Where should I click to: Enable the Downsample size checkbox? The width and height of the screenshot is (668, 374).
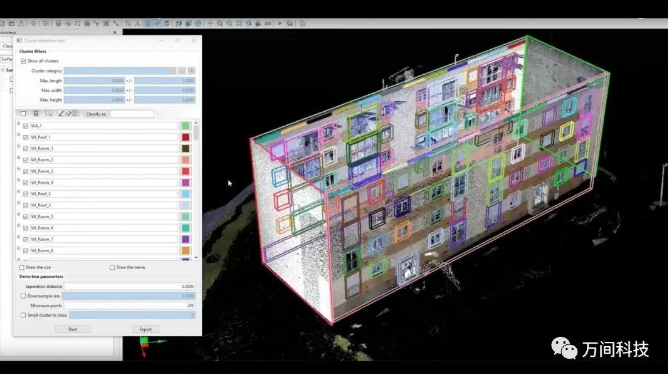(23, 296)
